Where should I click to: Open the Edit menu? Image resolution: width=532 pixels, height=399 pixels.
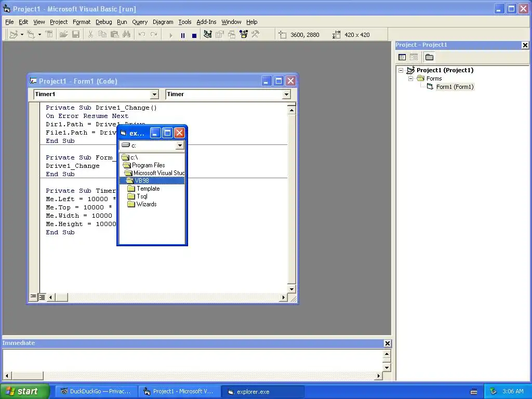pos(23,22)
